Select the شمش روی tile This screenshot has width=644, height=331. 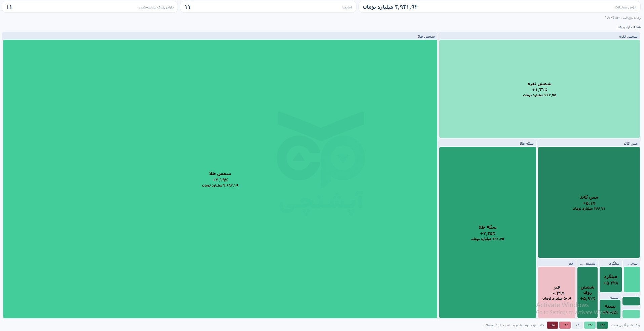(588, 292)
